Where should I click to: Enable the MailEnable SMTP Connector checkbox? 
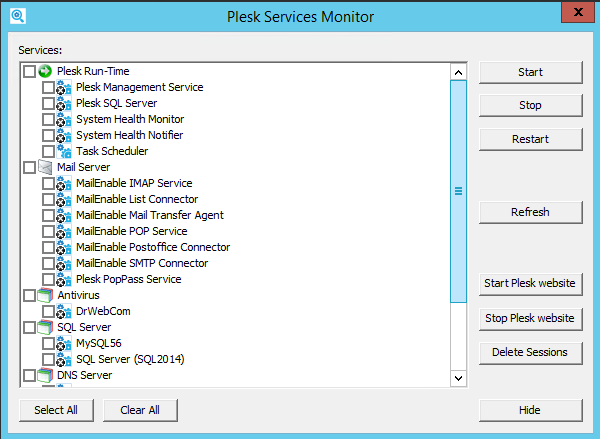(48, 263)
